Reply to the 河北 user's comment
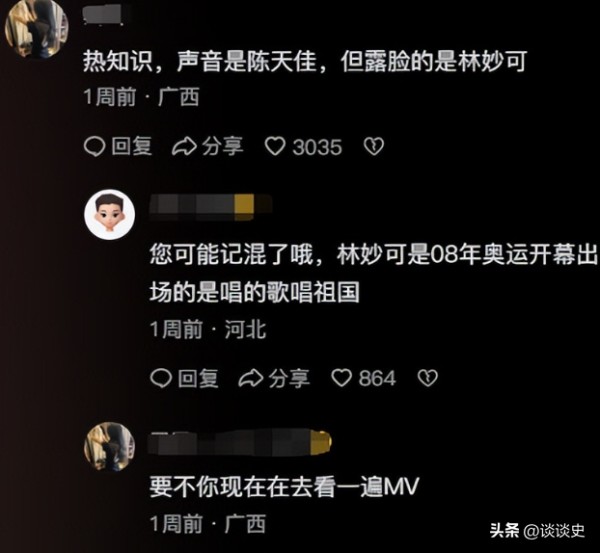Image resolution: width=600 pixels, height=553 pixels. pyautogui.click(x=184, y=378)
